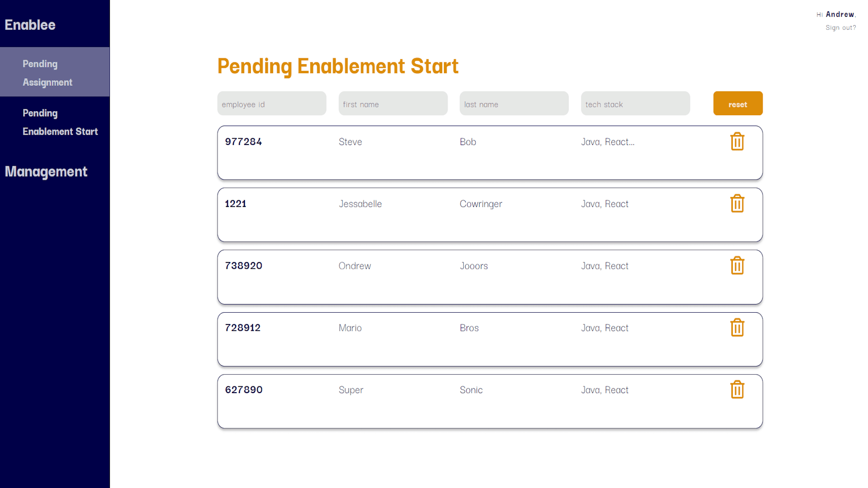Remove Ondrew Jooors using the delete icon

[737, 266]
